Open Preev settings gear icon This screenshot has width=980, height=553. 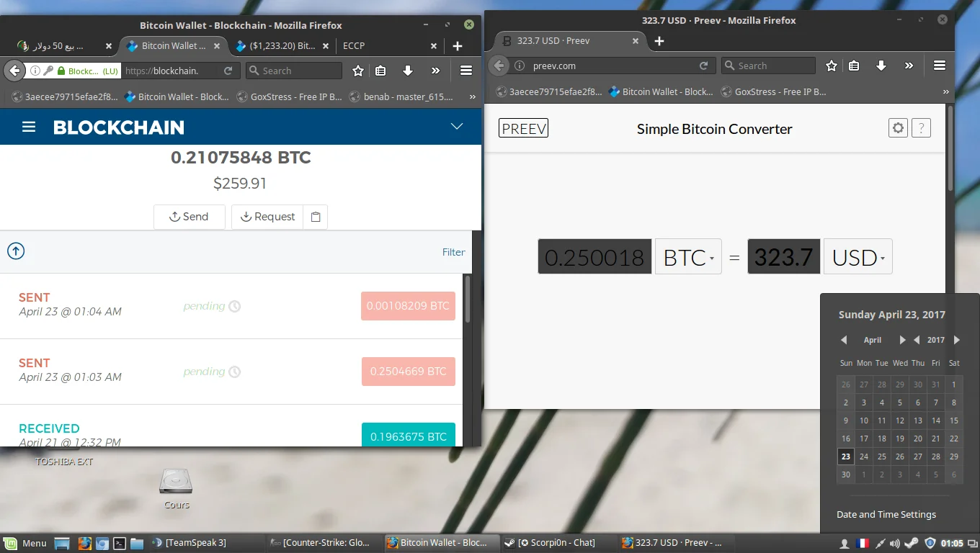898,128
